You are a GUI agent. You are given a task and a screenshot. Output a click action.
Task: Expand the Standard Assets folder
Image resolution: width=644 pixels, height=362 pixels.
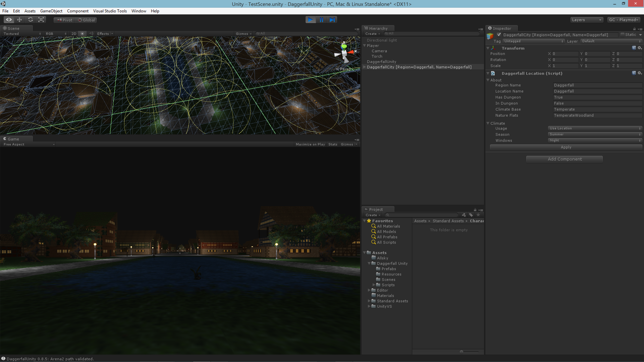(369, 301)
